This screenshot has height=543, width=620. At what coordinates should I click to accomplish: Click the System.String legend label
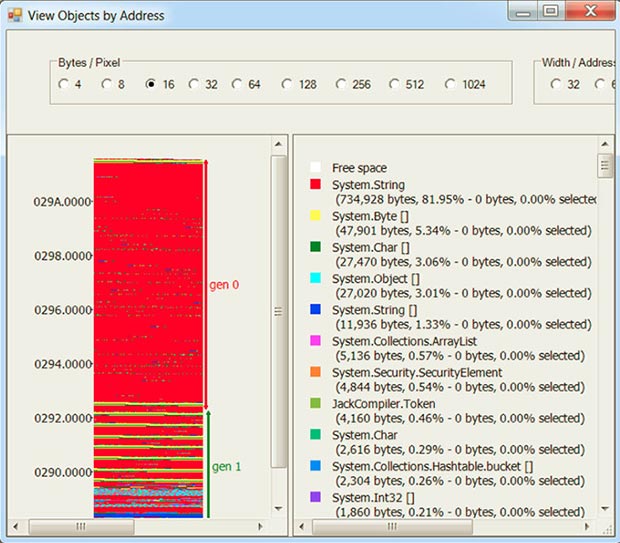pos(368,185)
